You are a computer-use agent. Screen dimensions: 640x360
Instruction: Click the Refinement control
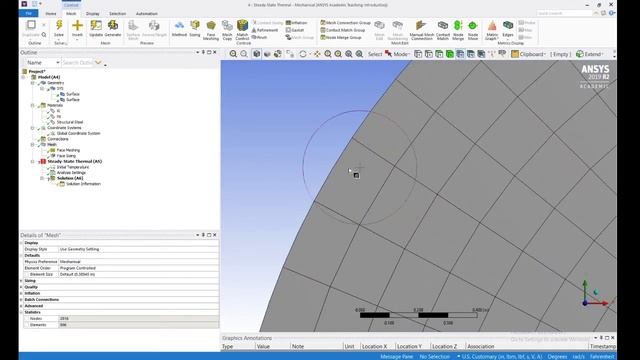(x=265, y=30)
